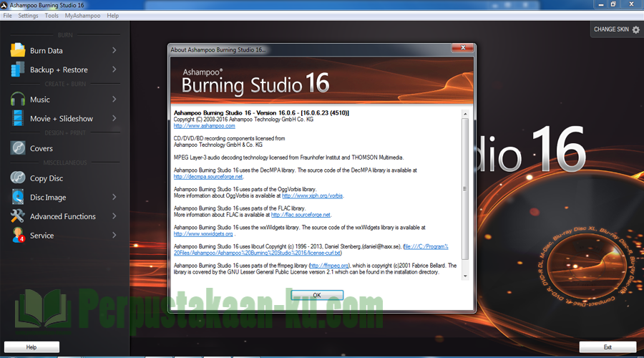The width and height of the screenshot is (644, 358).
Task: Restore down the main window
Action: pyautogui.click(x=613, y=4)
